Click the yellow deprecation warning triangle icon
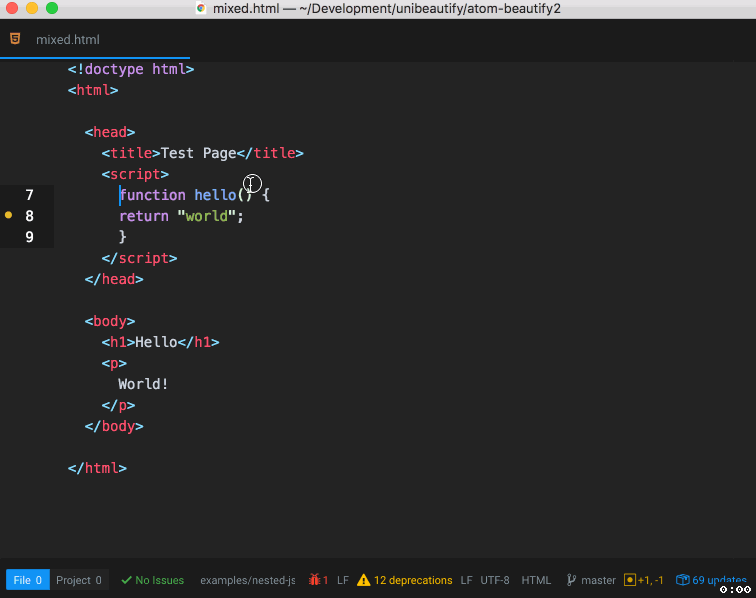This screenshot has height=598, width=756. tap(364, 580)
